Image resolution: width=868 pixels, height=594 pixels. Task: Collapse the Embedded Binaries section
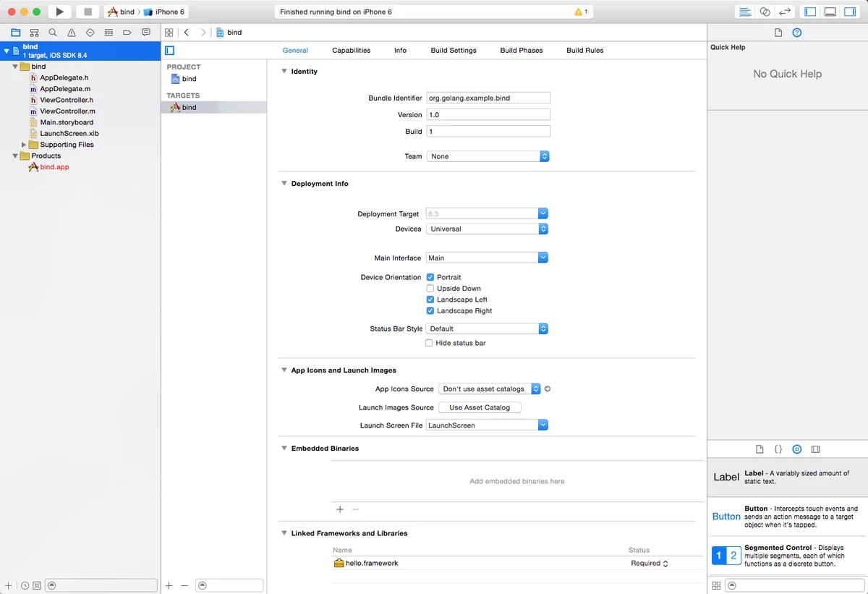pyautogui.click(x=284, y=449)
